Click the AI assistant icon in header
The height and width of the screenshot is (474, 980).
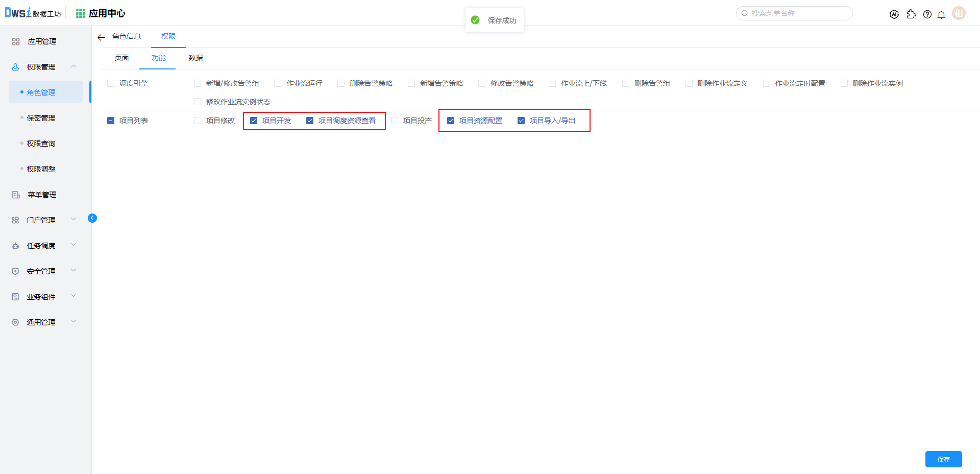tap(894, 14)
